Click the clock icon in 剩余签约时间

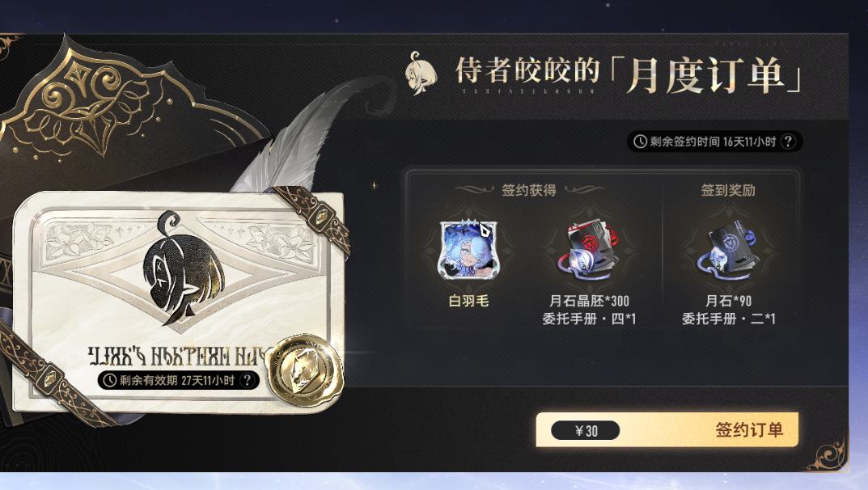640,142
